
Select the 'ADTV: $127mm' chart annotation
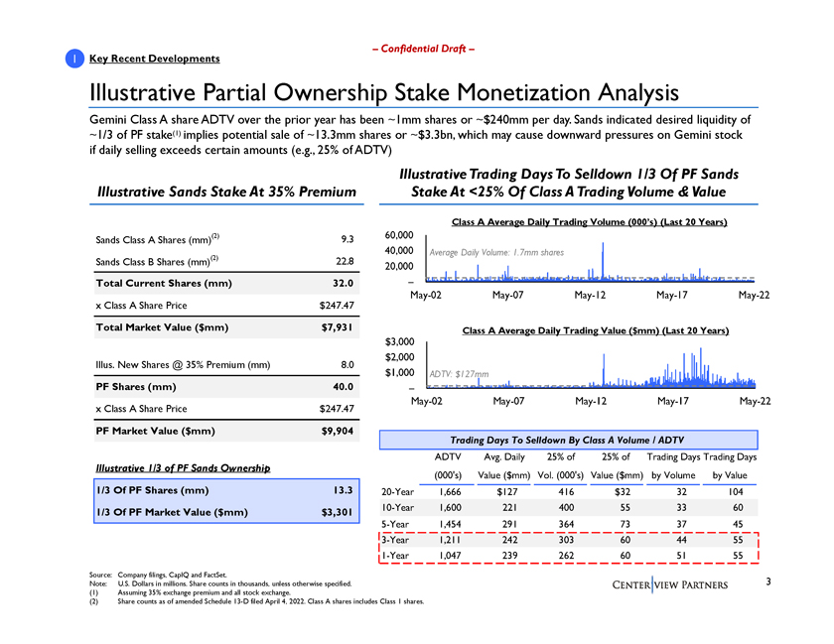click(x=459, y=374)
